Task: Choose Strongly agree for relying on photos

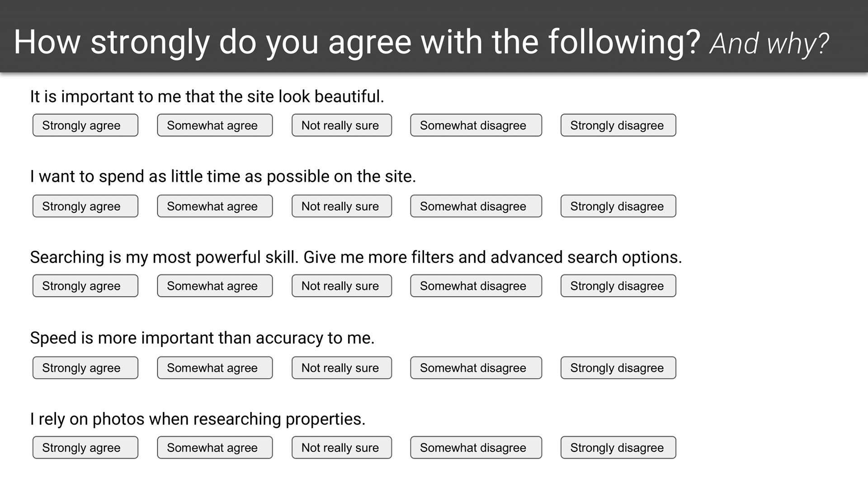Action: [x=85, y=447]
